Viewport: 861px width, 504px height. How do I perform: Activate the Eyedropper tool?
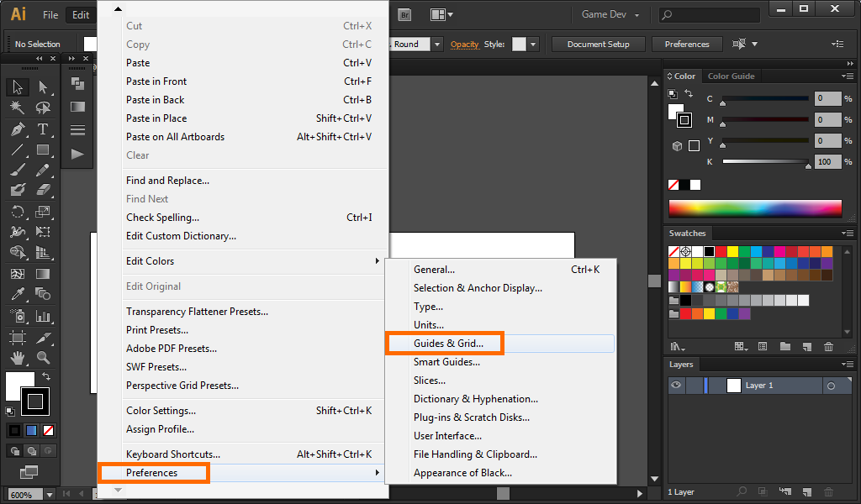pos(17,294)
